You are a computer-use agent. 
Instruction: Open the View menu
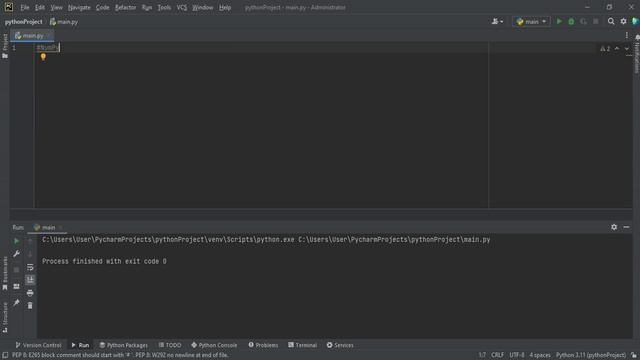(x=56, y=7)
